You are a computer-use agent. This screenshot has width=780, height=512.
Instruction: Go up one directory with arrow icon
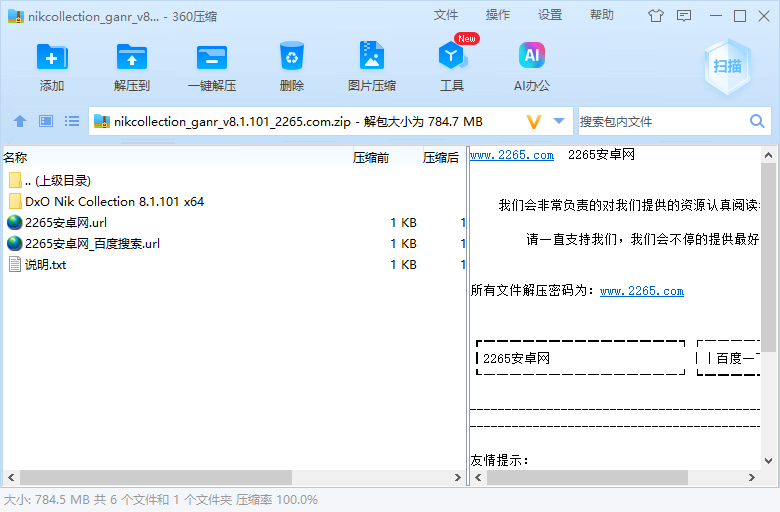[20, 121]
